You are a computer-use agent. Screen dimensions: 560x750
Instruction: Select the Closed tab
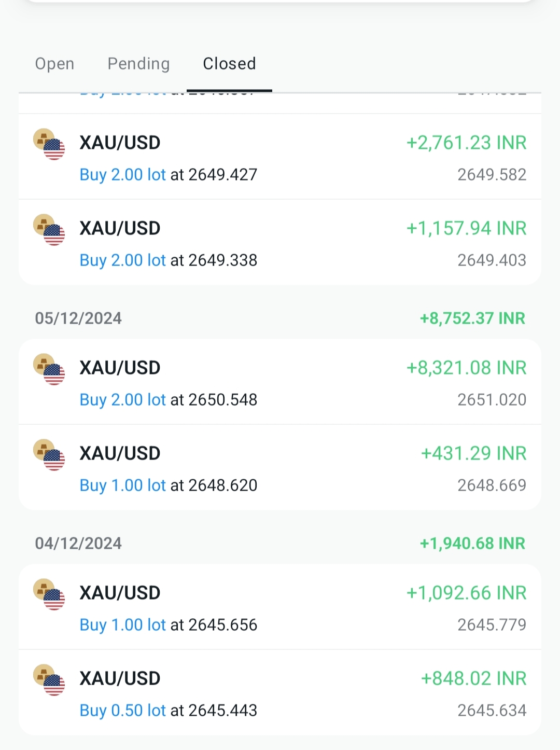click(x=229, y=64)
